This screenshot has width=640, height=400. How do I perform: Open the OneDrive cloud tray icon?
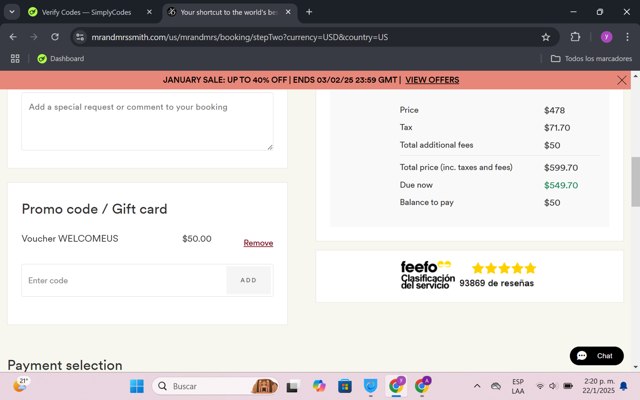point(496,386)
